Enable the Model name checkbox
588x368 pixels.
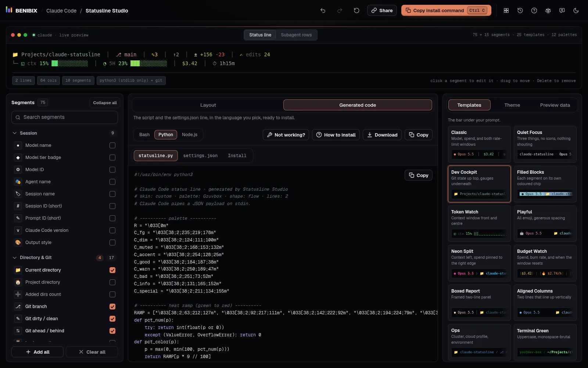point(112,145)
